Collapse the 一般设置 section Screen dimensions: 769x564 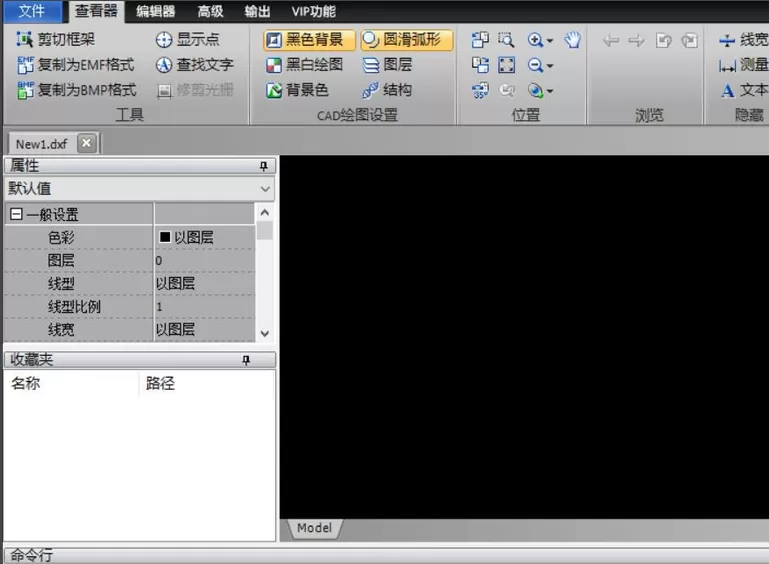(x=16, y=214)
